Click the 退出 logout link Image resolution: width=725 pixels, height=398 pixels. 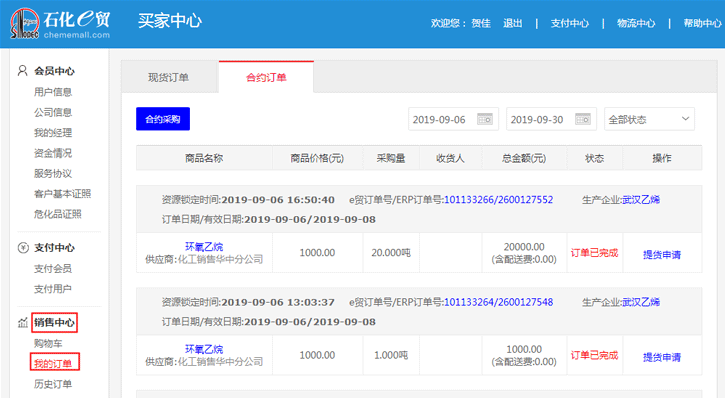pos(512,23)
